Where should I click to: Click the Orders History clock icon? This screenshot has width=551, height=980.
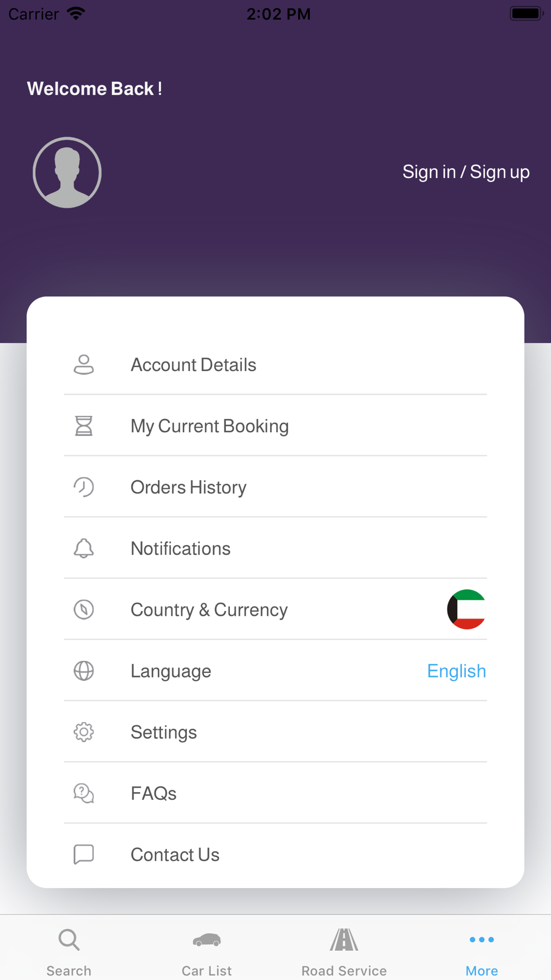84,487
